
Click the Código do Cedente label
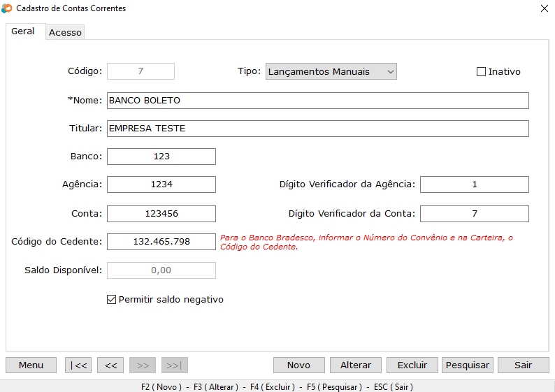coord(57,242)
